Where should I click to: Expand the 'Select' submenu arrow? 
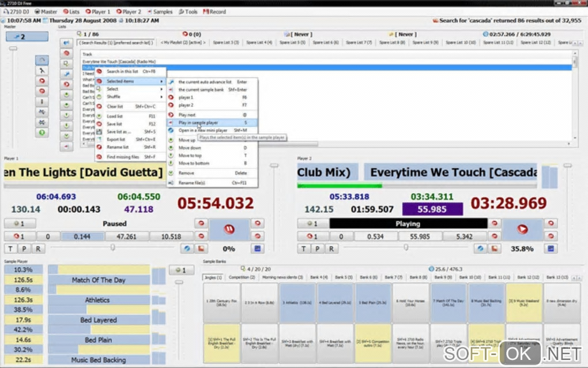pyautogui.click(x=161, y=89)
